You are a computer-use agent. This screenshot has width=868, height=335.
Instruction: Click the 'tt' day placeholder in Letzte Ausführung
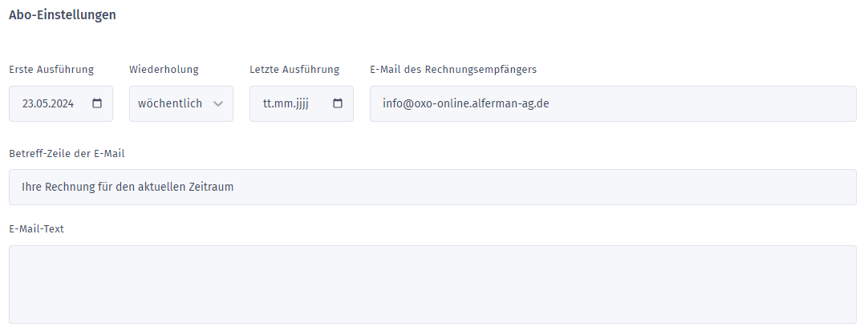[x=268, y=103]
